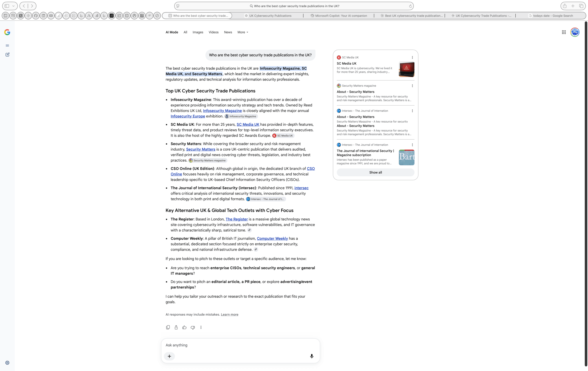Open the three-dot menu on SC Media UK card

point(412,57)
